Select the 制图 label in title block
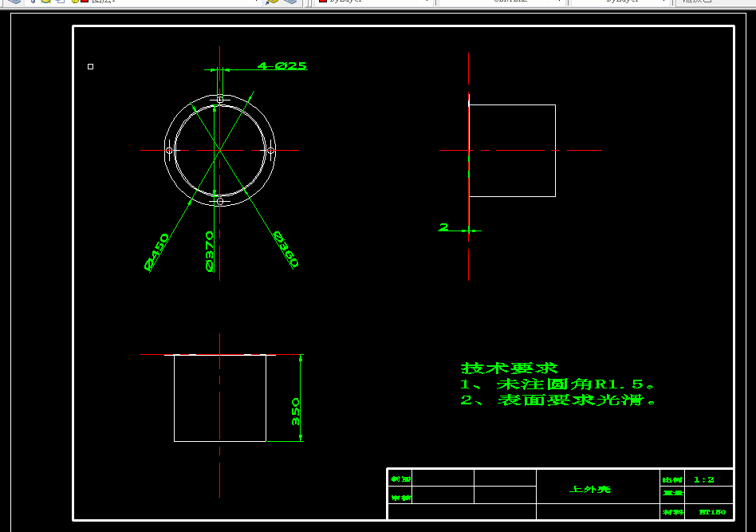This screenshot has height=532, width=756. [x=400, y=479]
